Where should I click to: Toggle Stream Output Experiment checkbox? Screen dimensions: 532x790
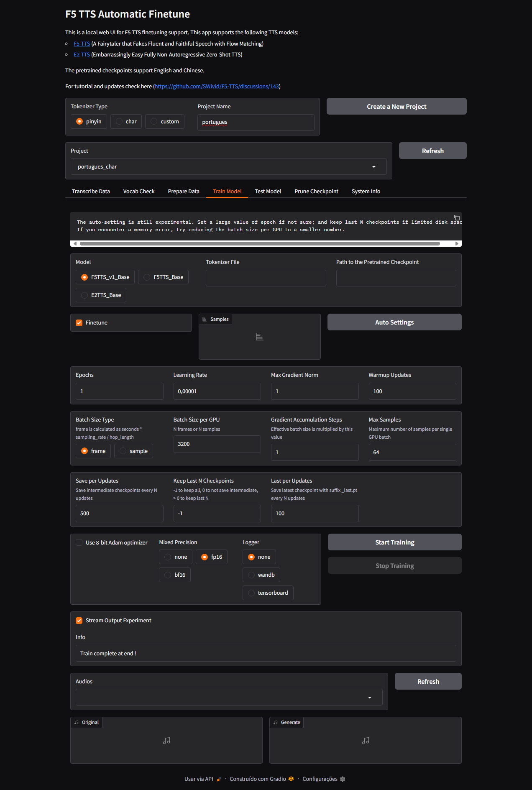[x=79, y=620]
